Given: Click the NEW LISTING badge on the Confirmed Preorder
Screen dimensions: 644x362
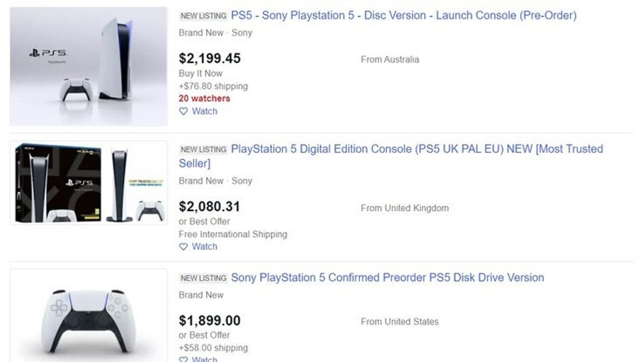Looking at the screenshot, I should [x=203, y=278].
